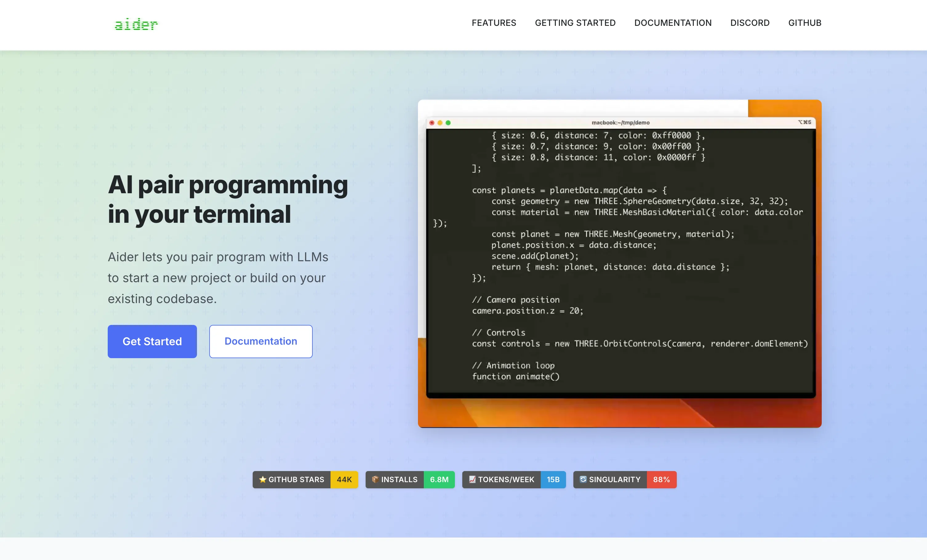Open the Singularity 88% badge value
927x560 pixels.
tap(661, 479)
